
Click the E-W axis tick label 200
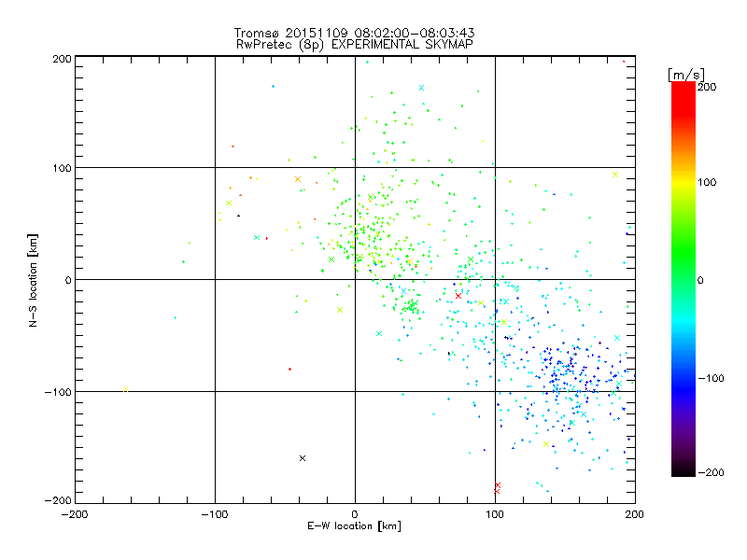tap(635, 514)
